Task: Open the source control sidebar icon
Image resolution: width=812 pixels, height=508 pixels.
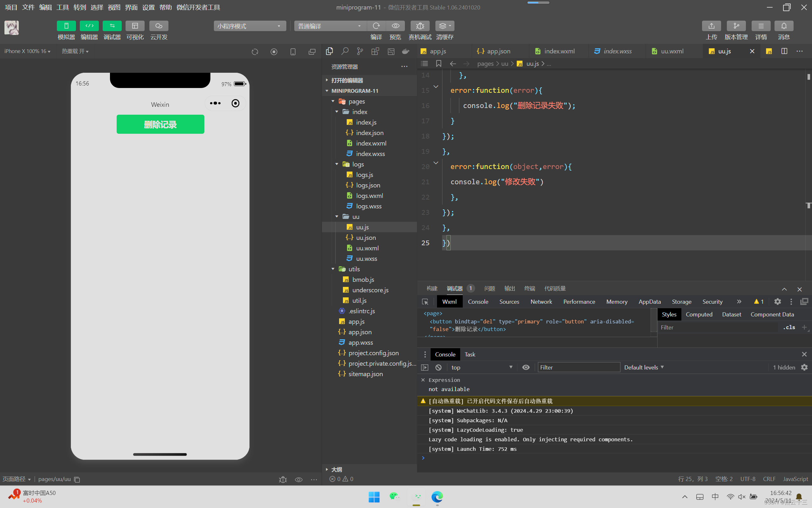Action: click(x=360, y=51)
